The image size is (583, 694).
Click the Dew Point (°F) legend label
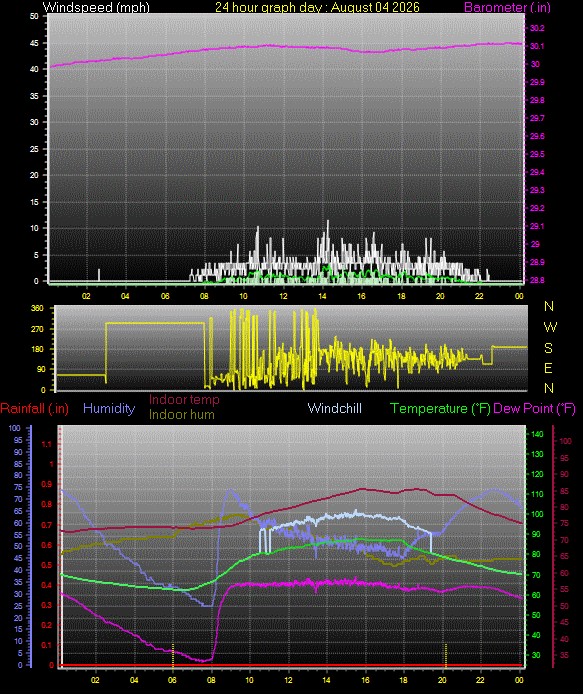tap(534, 408)
